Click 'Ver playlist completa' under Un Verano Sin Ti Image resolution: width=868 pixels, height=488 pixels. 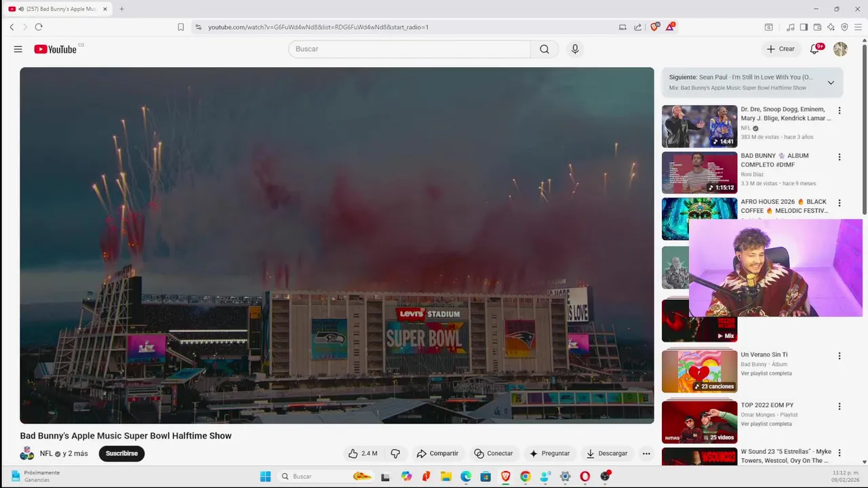(x=766, y=373)
